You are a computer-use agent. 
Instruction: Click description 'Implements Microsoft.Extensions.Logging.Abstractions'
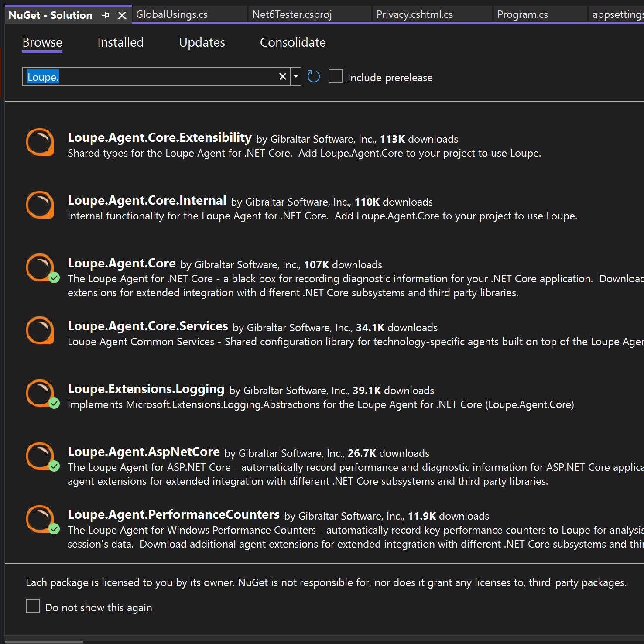pyautogui.click(x=321, y=404)
